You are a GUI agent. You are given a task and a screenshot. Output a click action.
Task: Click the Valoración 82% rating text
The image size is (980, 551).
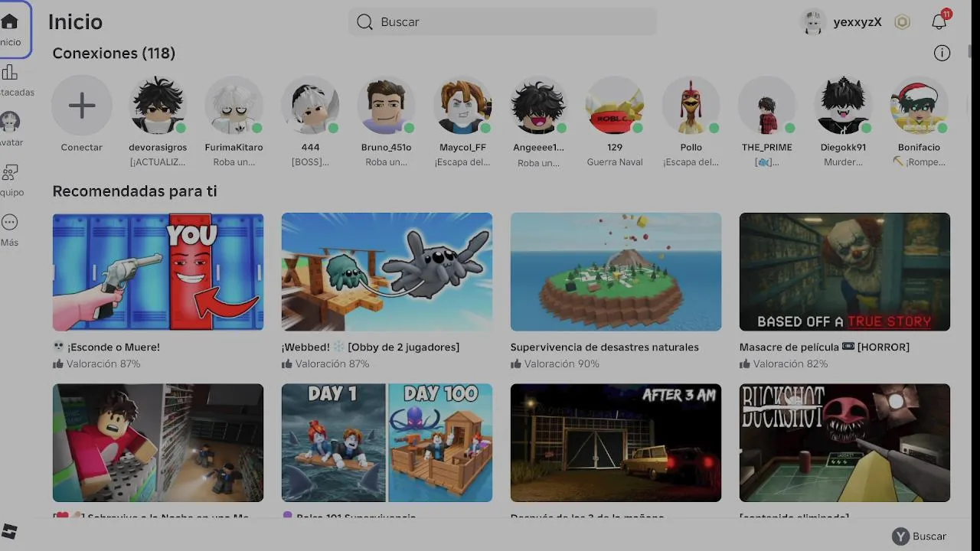pos(791,364)
